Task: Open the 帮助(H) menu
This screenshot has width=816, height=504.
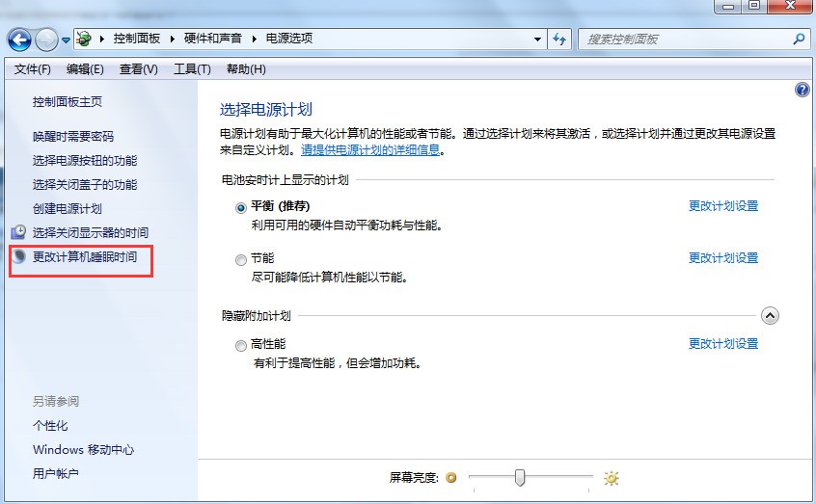Action: pos(246,69)
